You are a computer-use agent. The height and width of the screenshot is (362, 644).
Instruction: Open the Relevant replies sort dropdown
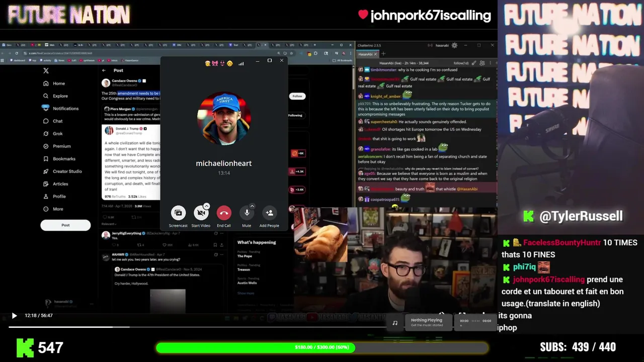point(109,224)
